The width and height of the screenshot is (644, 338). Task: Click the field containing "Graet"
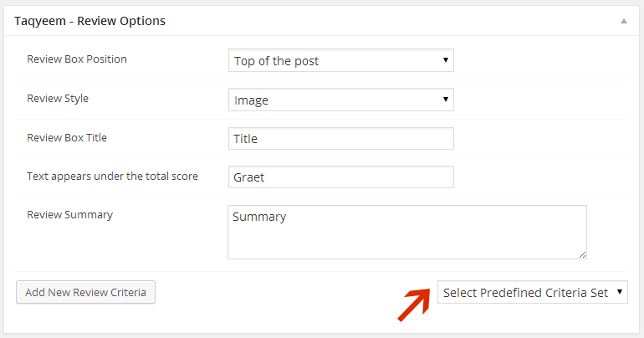(340, 177)
